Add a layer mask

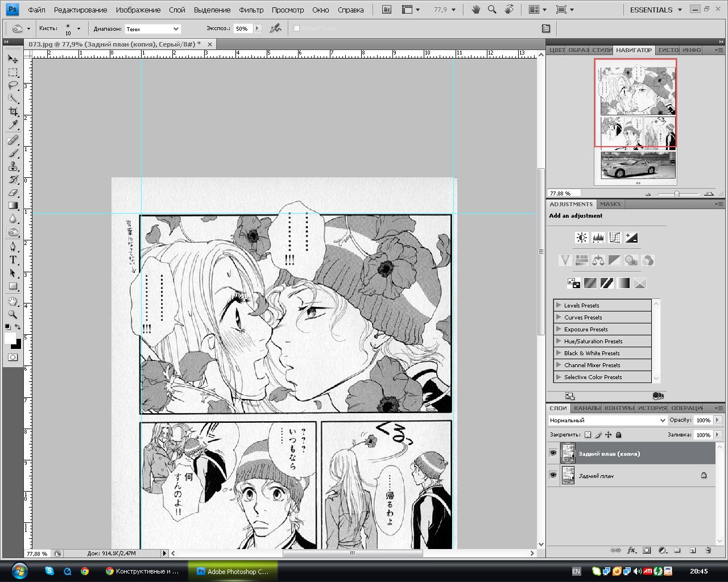click(647, 550)
